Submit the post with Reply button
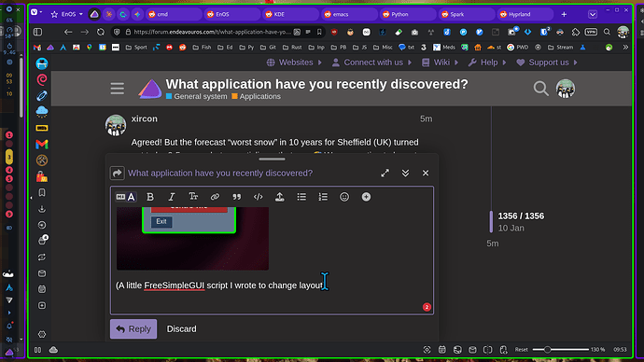 tap(133, 328)
